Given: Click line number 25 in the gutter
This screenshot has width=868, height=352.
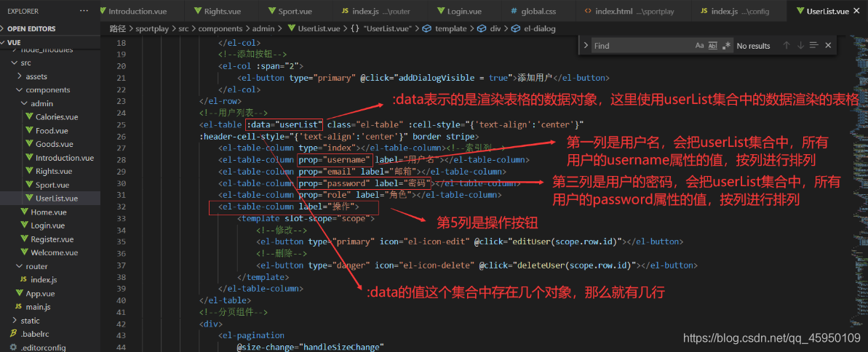Looking at the screenshot, I should pyautogui.click(x=122, y=124).
